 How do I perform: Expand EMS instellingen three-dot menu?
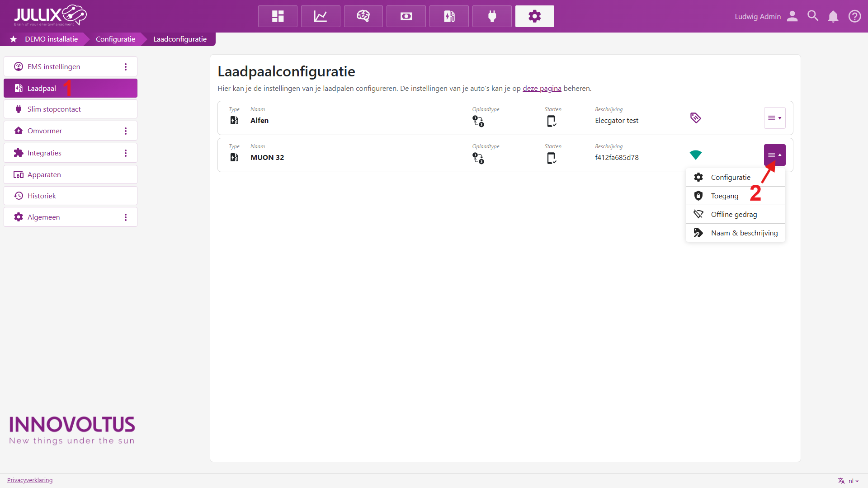[x=126, y=67]
